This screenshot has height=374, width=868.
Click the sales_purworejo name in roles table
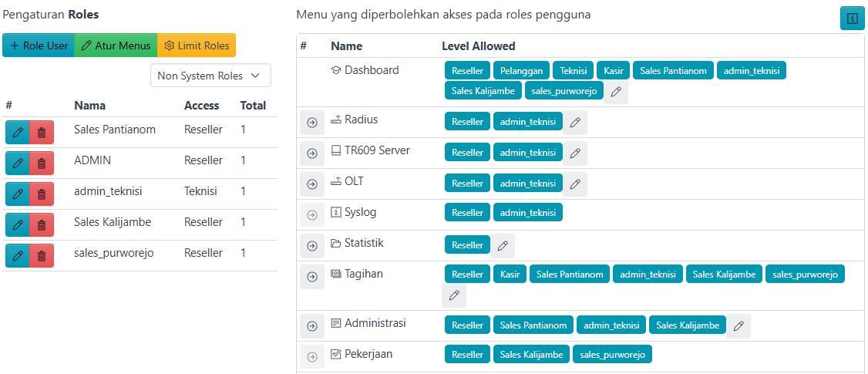point(113,253)
